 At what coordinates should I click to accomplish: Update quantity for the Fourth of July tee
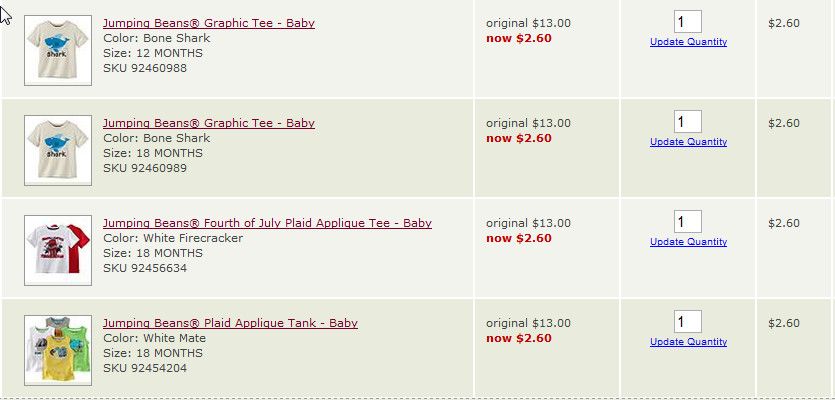pos(688,242)
